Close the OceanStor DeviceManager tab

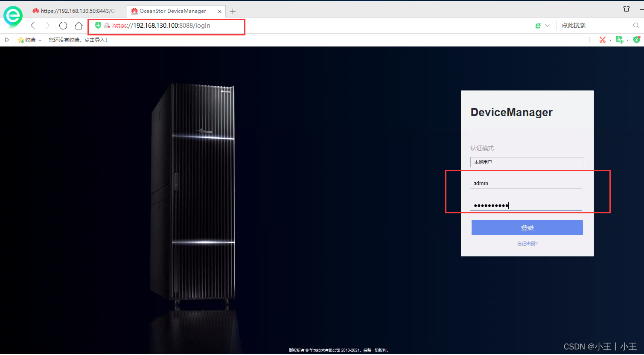point(220,11)
